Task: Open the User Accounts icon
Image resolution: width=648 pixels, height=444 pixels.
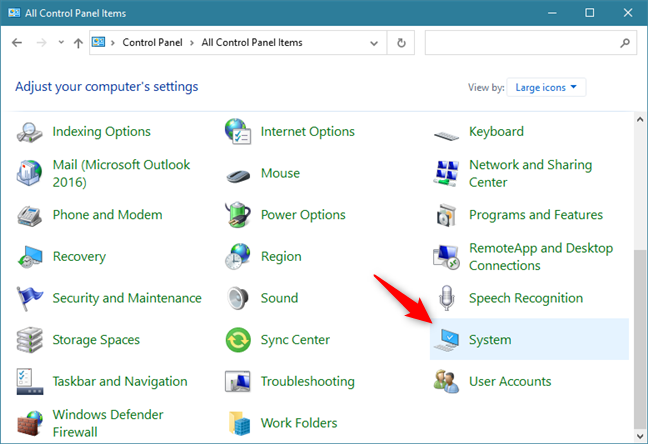Action: coord(446,381)
